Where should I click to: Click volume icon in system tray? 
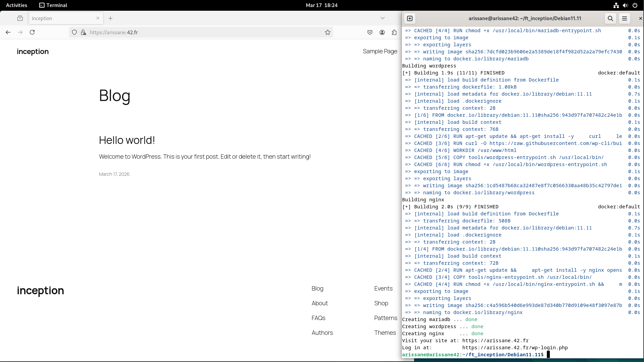(x=625, y=5)
